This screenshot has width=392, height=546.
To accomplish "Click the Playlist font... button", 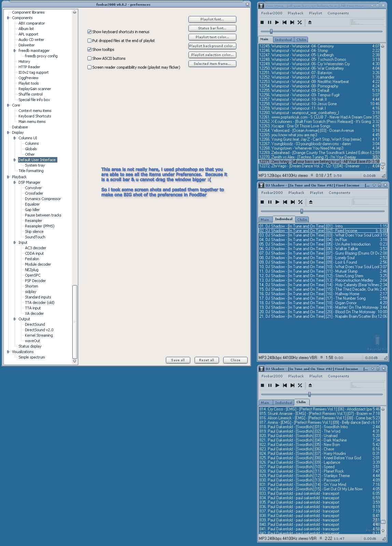I will click(x=212, y=19).
